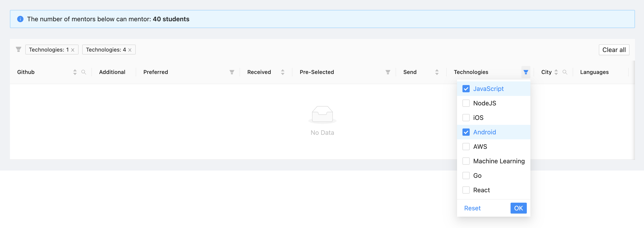
Task: Click the Clear all button
Action: tap(614, 50)
